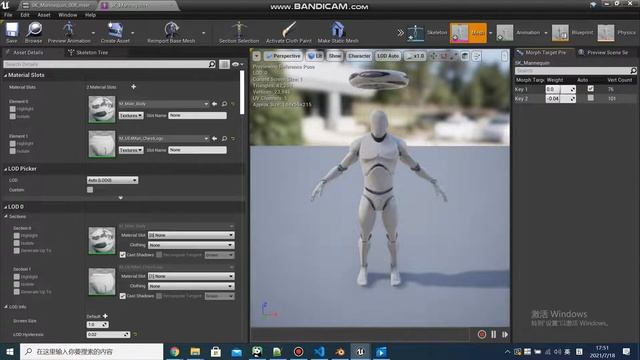The image size is (640, 360).
Task: Toggle Cast Shadows for Section 0
Action: pos(122,255)
